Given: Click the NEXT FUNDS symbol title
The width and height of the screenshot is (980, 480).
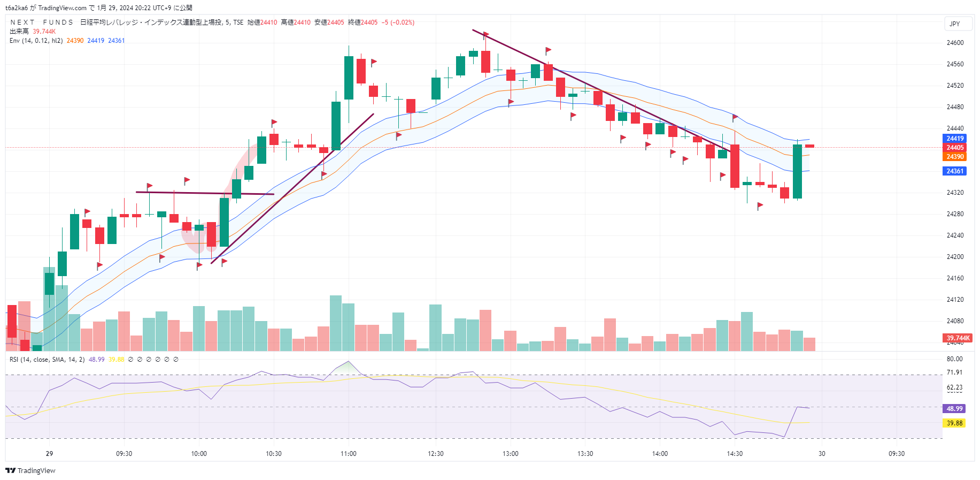Looking at the screenshot, I should pos(42,22).
